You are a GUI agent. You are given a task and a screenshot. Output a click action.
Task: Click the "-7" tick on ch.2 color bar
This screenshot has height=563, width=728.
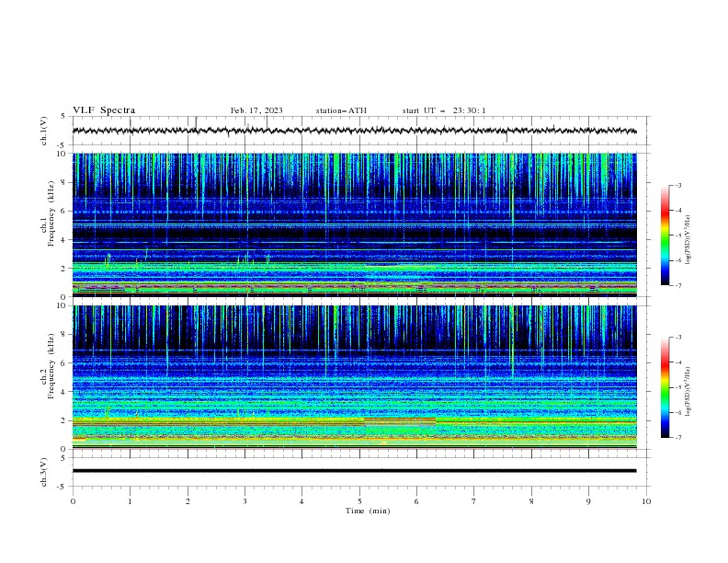point(677,438)
